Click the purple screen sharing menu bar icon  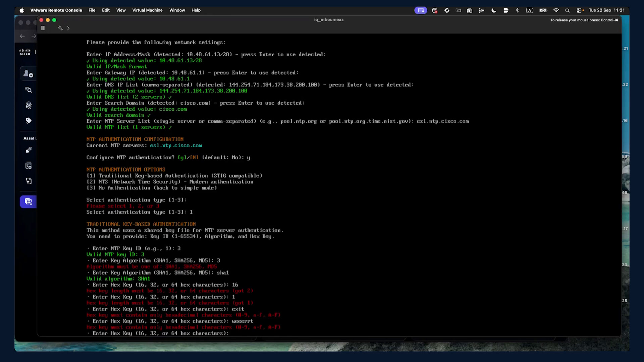pos(421,10)
